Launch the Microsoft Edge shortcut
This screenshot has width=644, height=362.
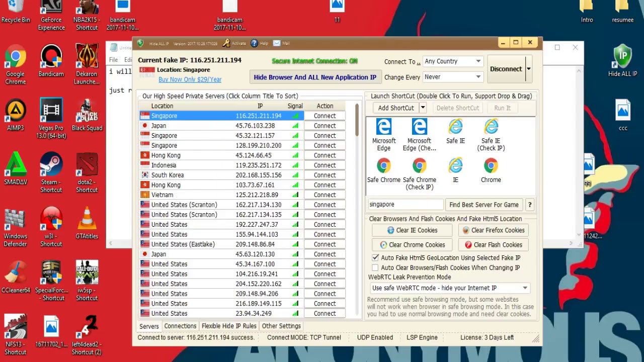[x=384, y=134]
